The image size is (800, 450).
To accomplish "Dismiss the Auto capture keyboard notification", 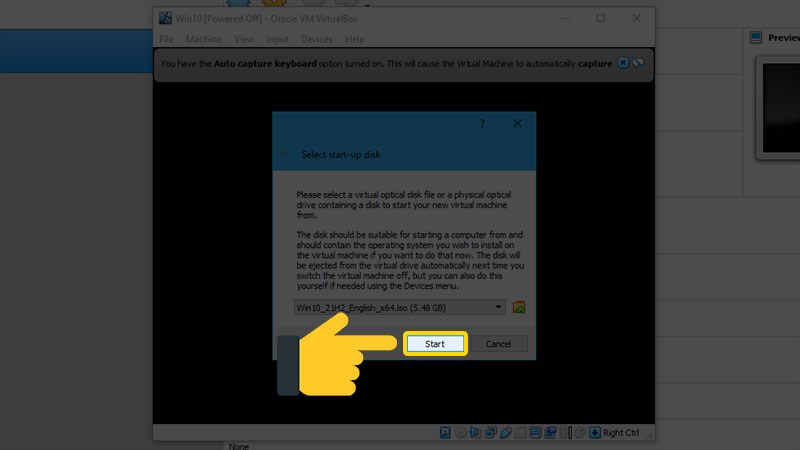I will (623, 63).
